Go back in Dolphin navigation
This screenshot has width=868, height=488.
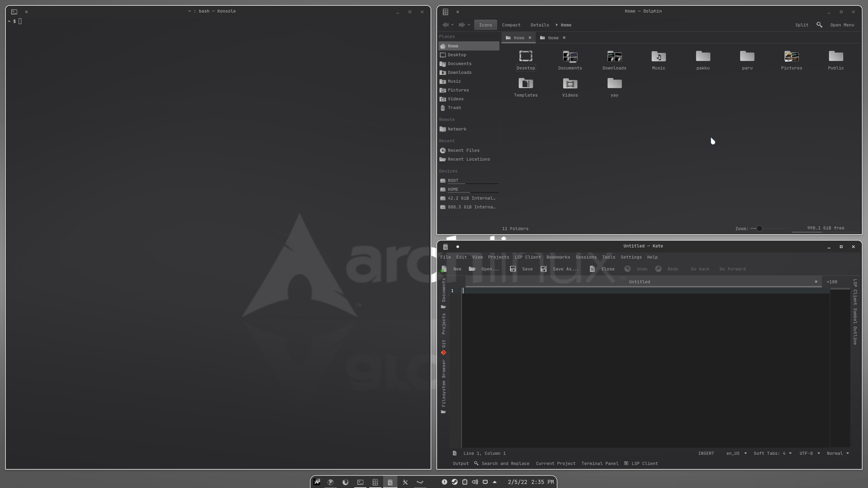tap(446, 25)
